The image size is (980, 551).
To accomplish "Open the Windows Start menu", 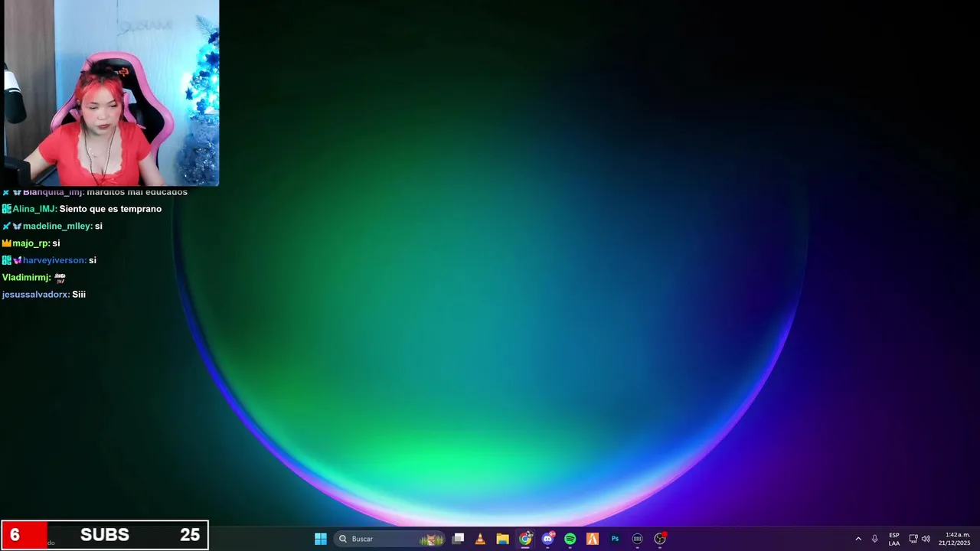I will pyautogui.click(x=321, y=539).
